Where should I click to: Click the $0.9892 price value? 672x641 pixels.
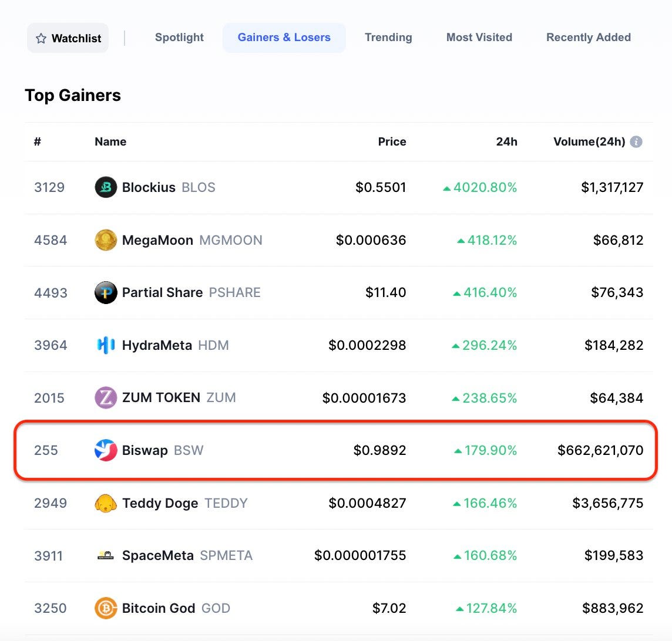pos(379,450)
